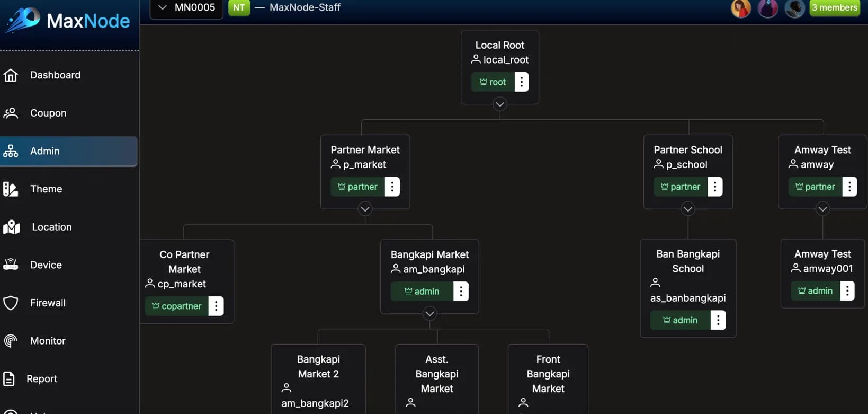Collapse children under Local Root node
Screen dimensions: 868x414
click(x=499, y=104)
